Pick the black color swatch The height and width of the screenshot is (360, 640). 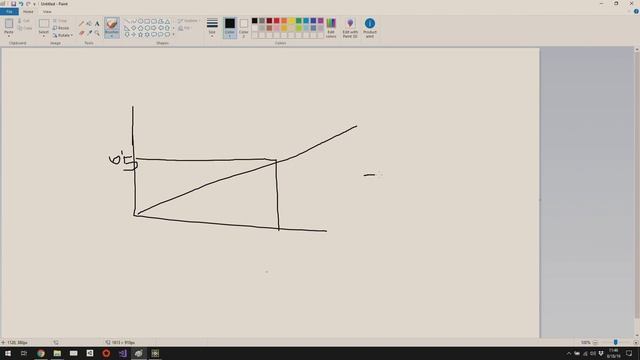click(255, 20)
